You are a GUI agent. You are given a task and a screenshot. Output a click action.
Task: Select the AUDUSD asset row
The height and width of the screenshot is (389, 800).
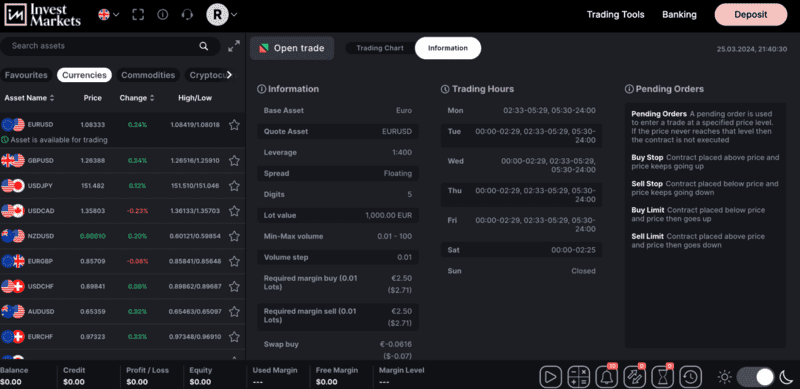click(x=122, y=311)
